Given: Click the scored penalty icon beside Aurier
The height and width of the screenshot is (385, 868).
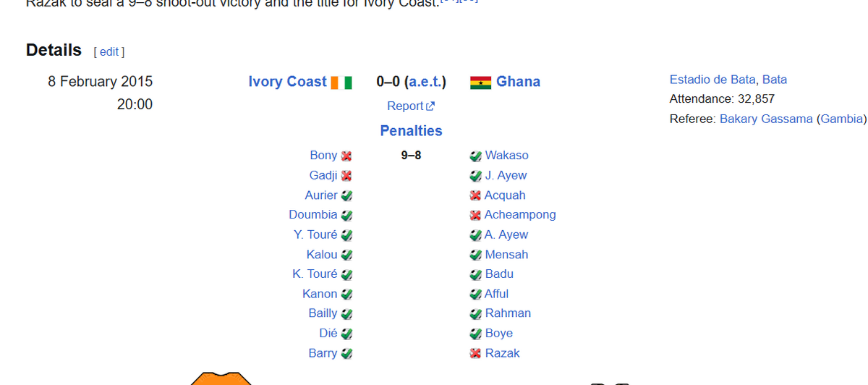Looking at the screenshot, I should click(x=346, y=195).
